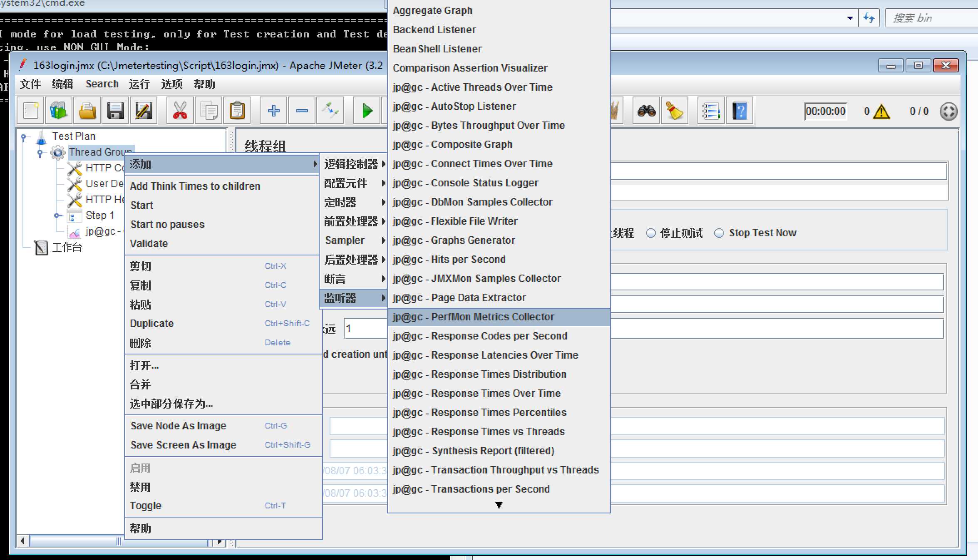Click the warning triangle log icon
Viewport: 978px width, 560px height.
coord(881,112)
